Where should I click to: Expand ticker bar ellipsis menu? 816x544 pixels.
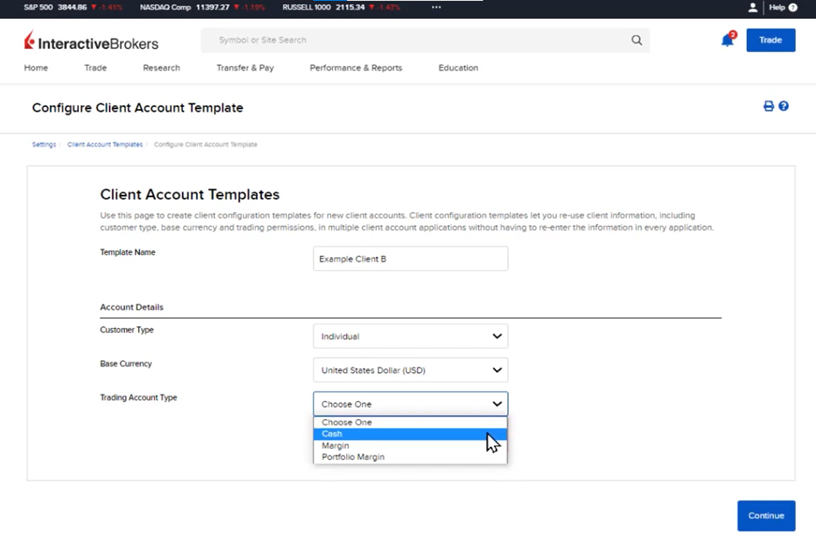point(436,7)
